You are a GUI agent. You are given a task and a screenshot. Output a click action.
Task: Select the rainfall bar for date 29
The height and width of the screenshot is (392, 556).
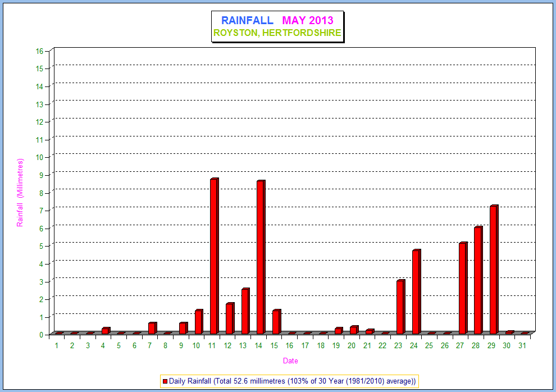[x=494, y=270]
